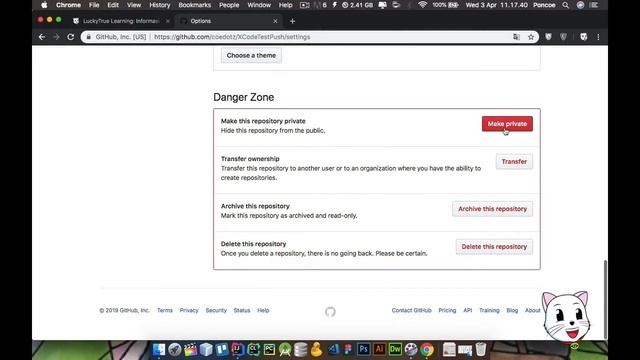640x360 pixels.
Task: Open the API footer link
Action: [468, 310]
